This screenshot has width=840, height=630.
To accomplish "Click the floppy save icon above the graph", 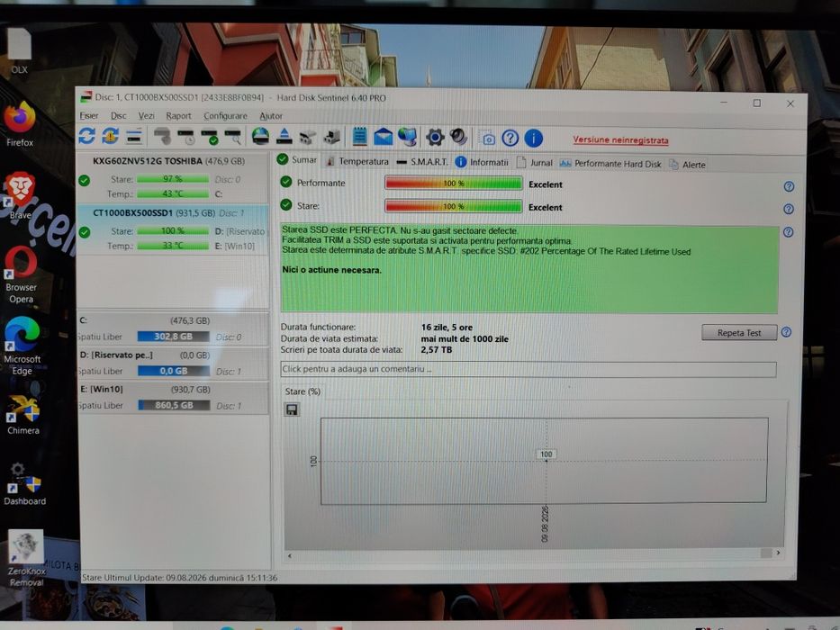I will click(x=292, y=410).
